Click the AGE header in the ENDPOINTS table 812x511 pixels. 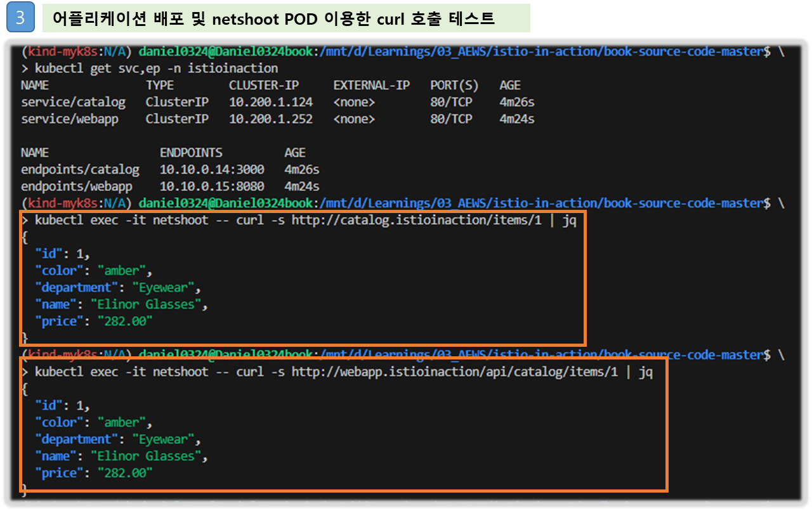(295, 153)
